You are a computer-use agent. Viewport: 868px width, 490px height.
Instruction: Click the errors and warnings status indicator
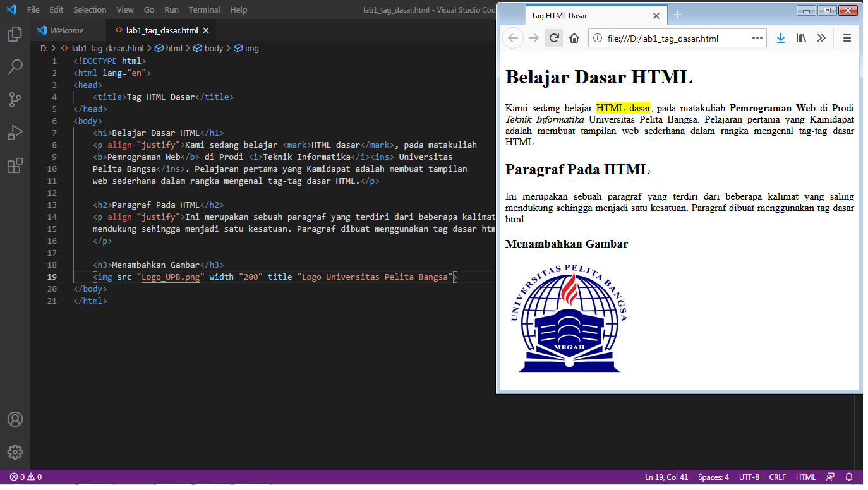coord(26,477)
